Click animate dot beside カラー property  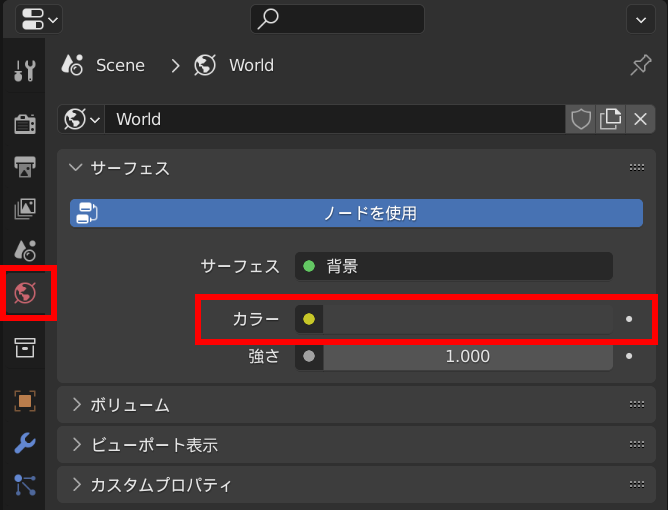click(629, 319)
